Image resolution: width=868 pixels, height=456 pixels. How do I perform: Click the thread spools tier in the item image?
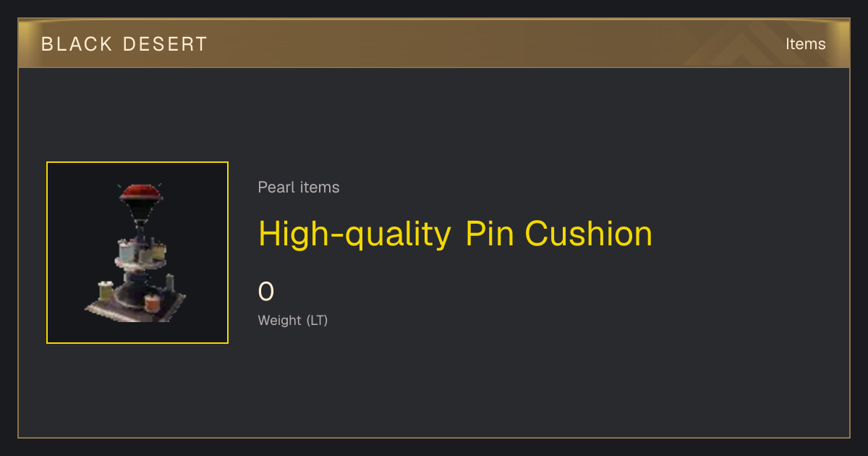[x=142, y=253]
